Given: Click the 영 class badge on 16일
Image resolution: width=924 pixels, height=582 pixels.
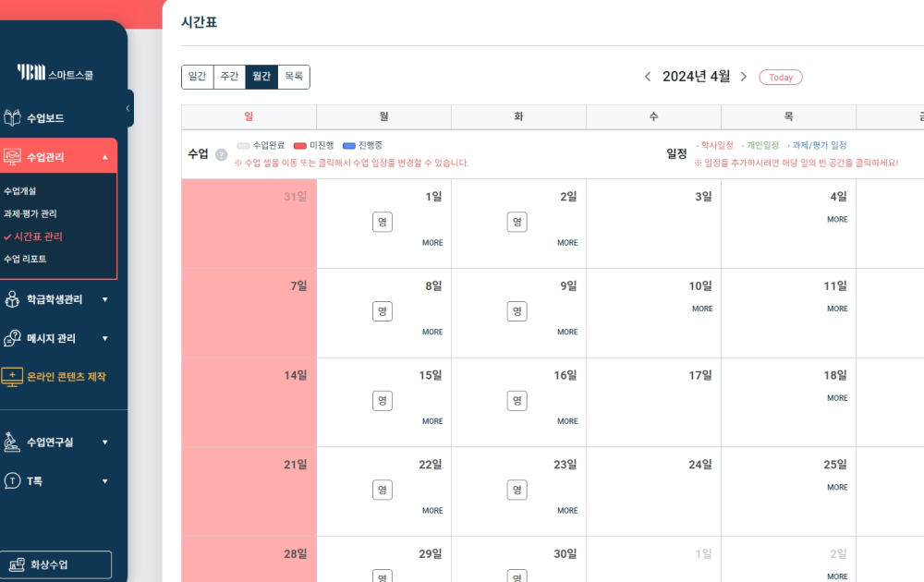Looking at the screenshot, I should pos(517,401).
